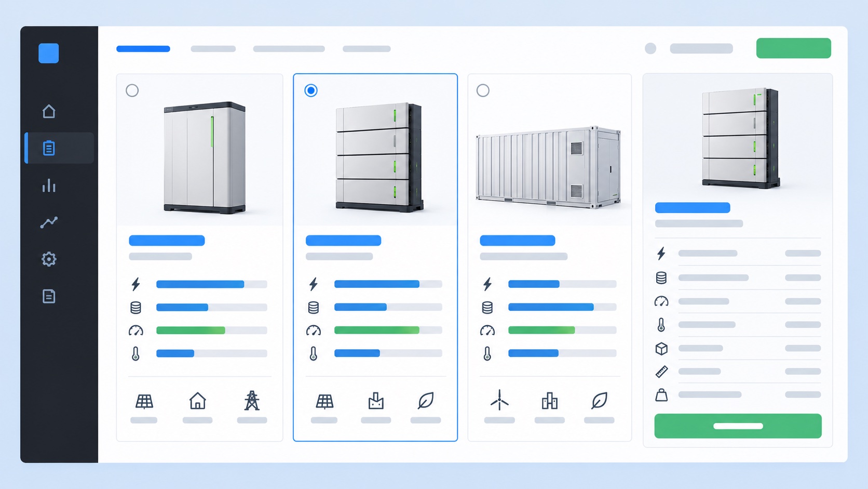Click the stacked battery product image in selected card

click(x=379, y=157)
